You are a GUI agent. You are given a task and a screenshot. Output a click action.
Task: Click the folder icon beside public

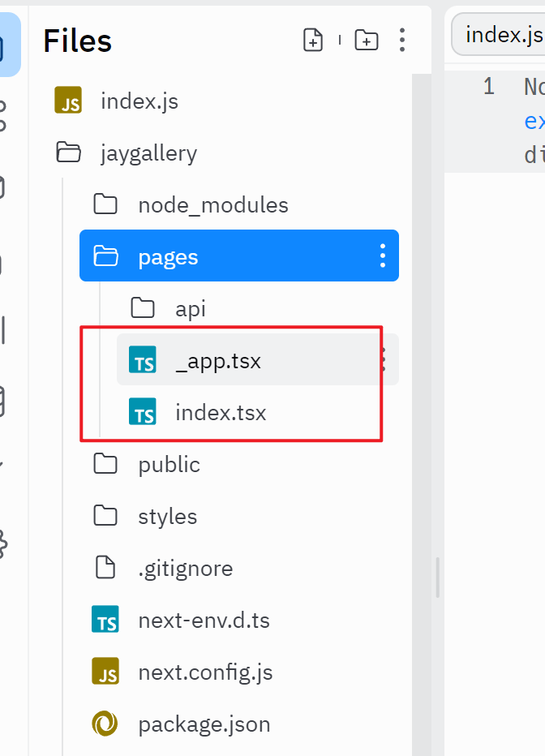(105, 463)
